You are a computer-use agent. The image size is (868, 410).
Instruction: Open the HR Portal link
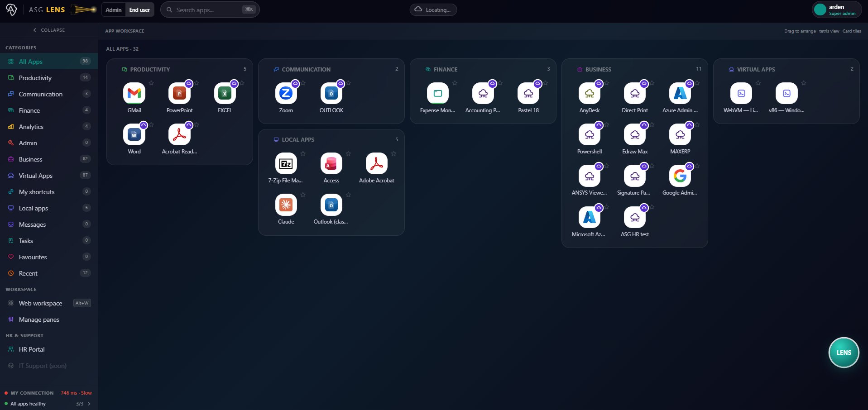tap(49, 349)
